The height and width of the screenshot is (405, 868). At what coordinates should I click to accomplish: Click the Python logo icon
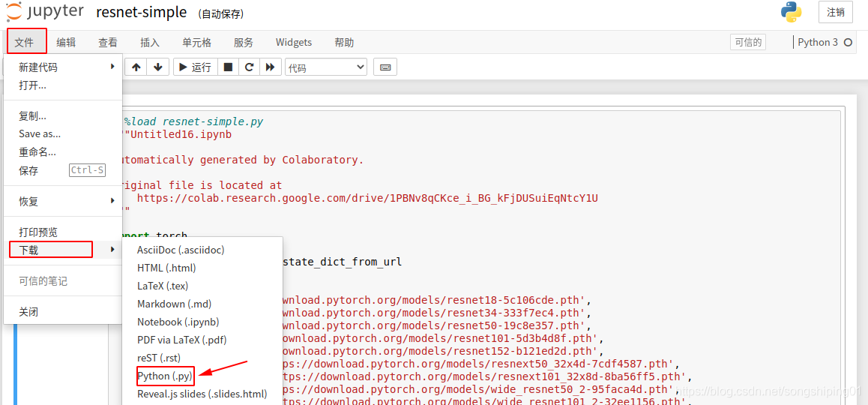click(x=792, y=12)
